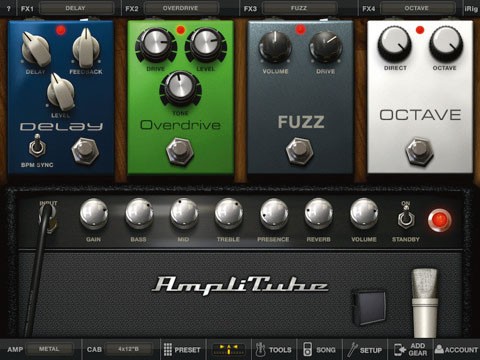480x360 pixels.
Task: Open the AMP model selector showing METAL
Action: coord(50,349)
